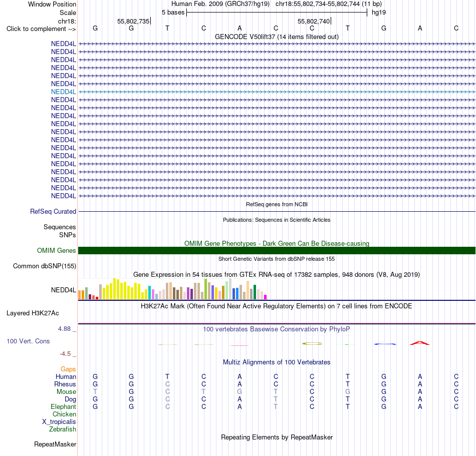
Task: Open 'Publications: Sequences in Scientific Articles' title
Action: click(x=277, y=220)
